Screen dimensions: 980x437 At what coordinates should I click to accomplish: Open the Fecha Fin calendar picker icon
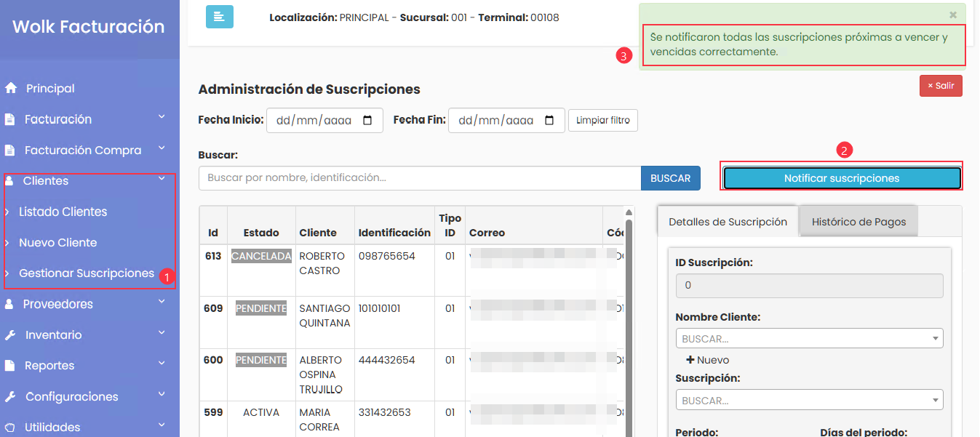(550, 120)
